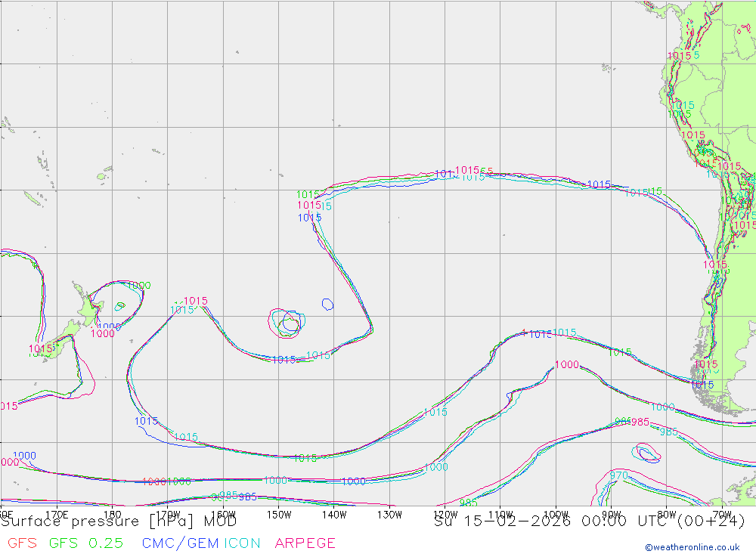Click the closed low contour near 85W

click(x=649, y=453)
